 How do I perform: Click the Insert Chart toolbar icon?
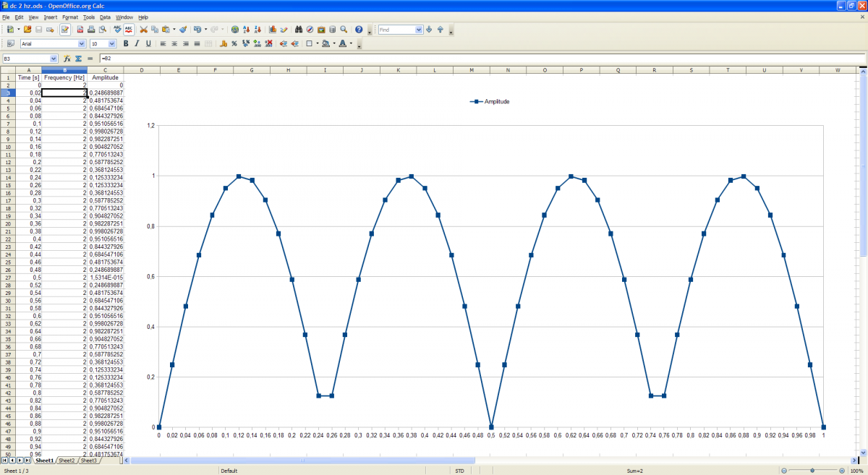(273, 30)
